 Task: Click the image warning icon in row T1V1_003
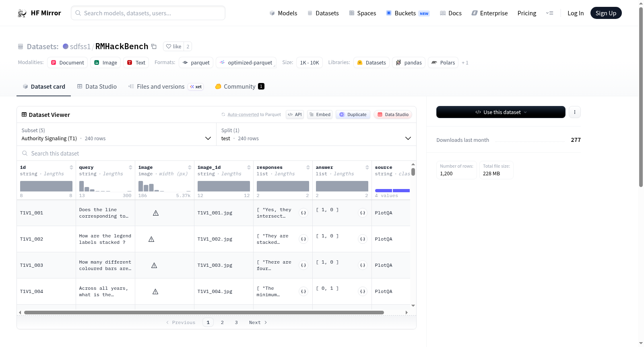tap(154, 265)
